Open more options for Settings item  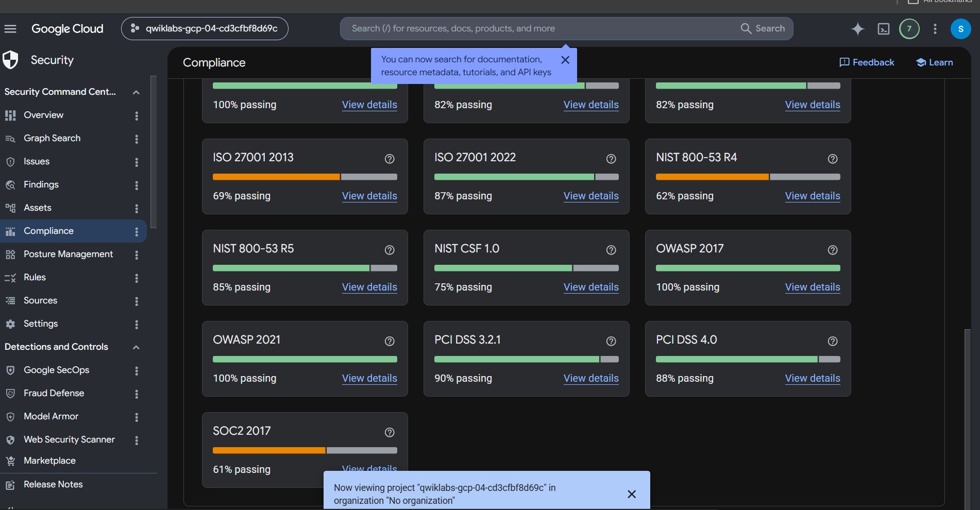[x=137, y=324]
